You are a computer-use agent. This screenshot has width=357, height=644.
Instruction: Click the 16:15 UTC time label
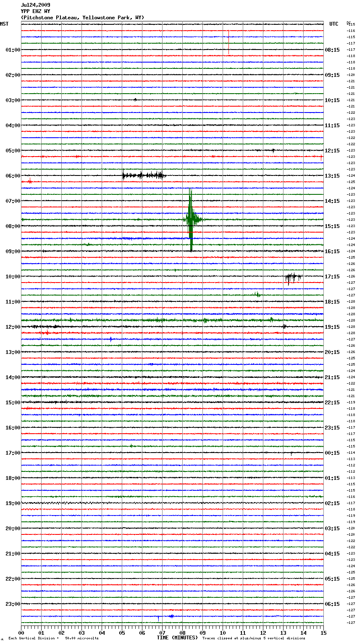click(332, 251)
